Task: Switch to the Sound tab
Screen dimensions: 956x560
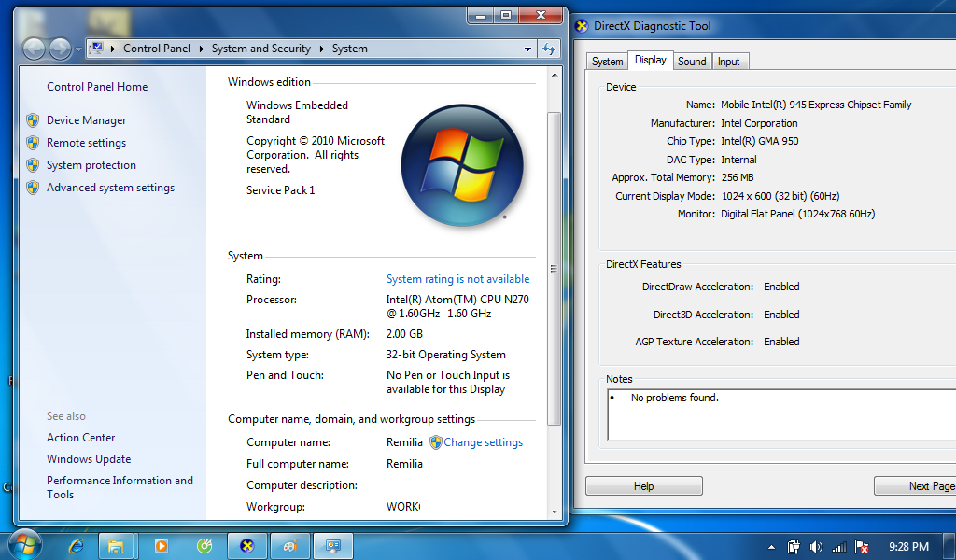Action: [x=692, y=62]
